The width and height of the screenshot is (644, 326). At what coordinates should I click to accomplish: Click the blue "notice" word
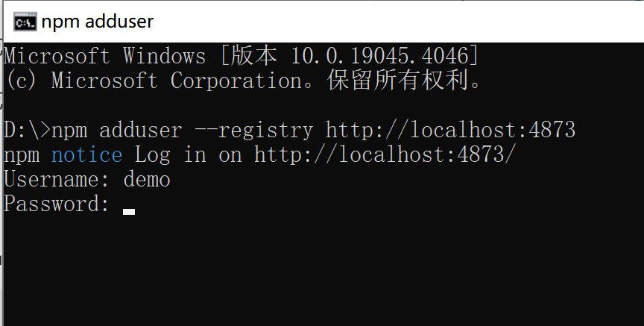86,154
